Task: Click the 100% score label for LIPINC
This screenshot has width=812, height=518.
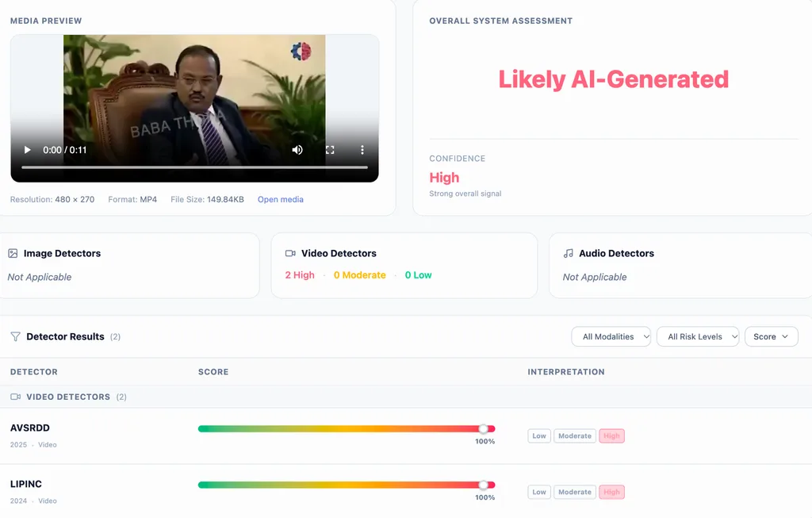Action: click(485, 497)
